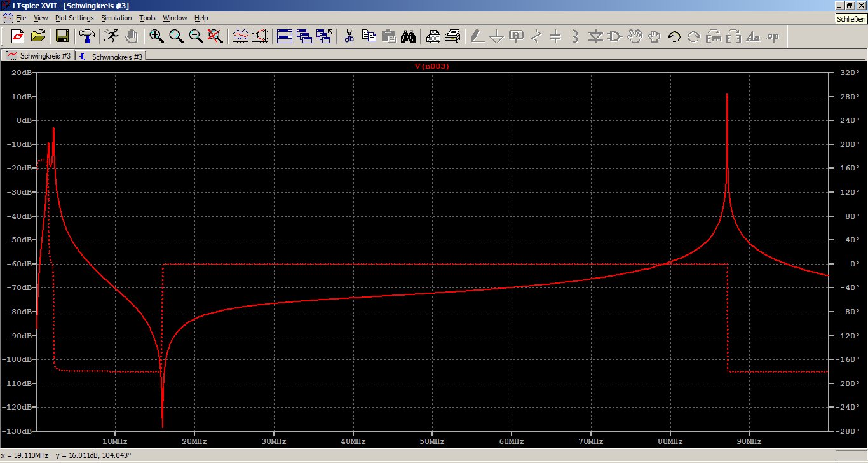
Task: Click the Pick Visible Traces icon
Action: click(x=240, y=36)
